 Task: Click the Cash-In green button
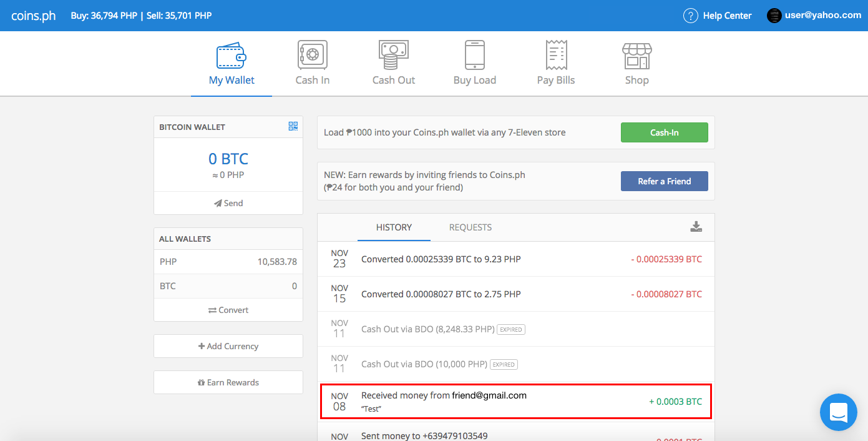point(665,132)
